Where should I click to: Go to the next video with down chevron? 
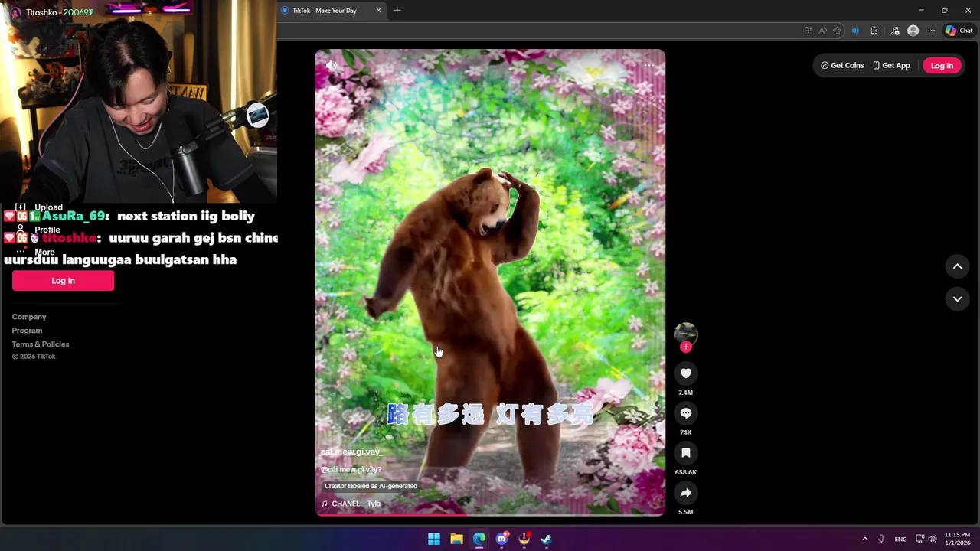click(957, 299)
